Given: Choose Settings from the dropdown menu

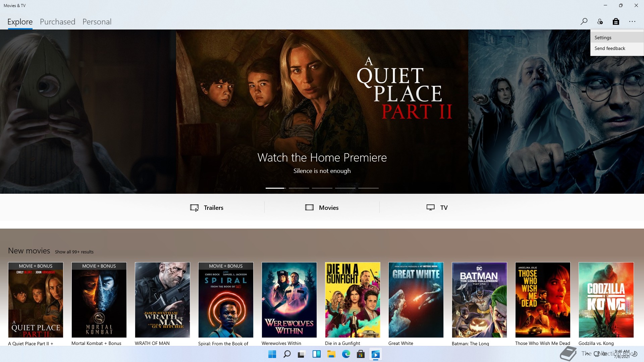Looking at the screenshot, I should 617,38.
